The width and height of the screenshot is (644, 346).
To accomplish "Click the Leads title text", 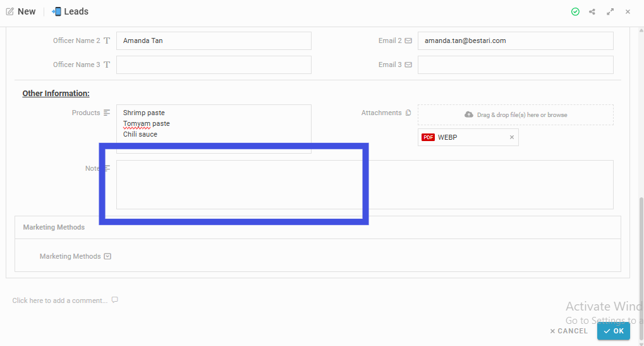I will [x=76, y=11].
